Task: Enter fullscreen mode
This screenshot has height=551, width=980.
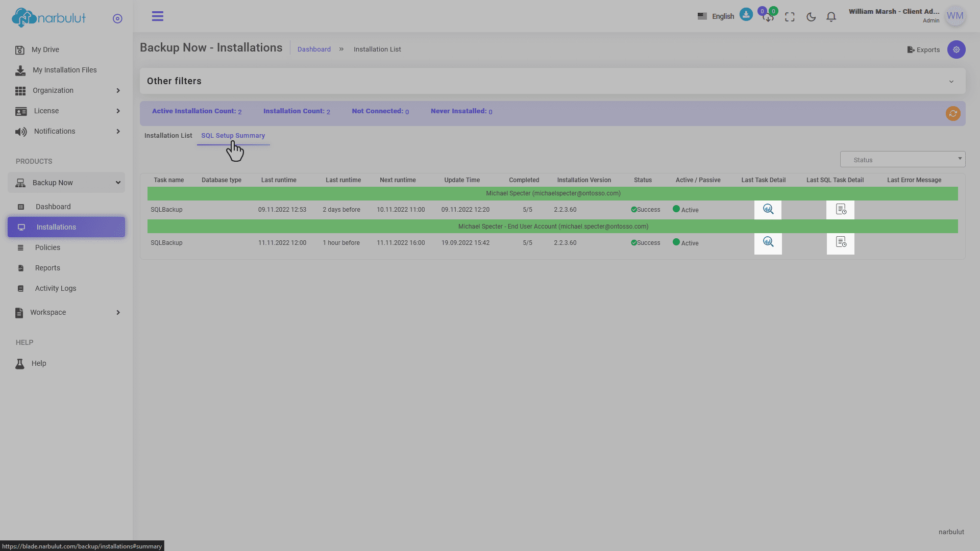Action: click(x=790, y=17)
